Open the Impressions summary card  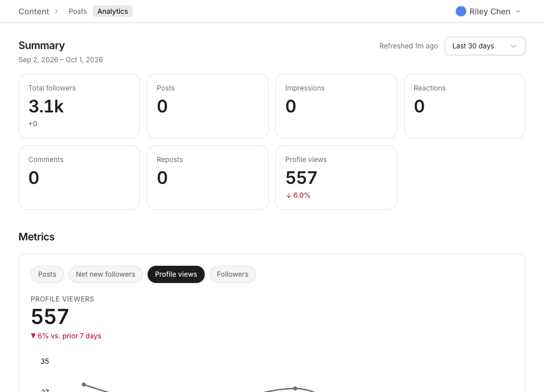click(336, 106)
